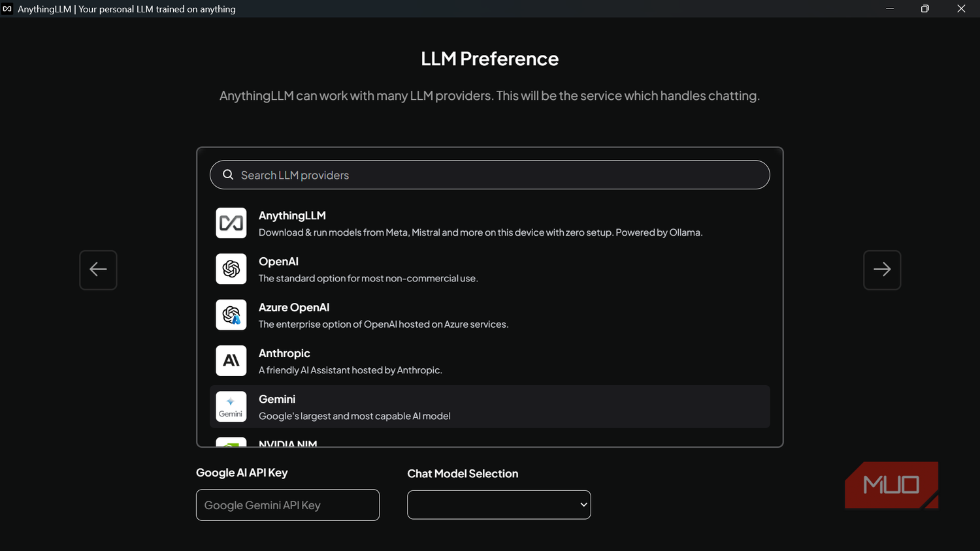The height and width of the screenshot is (551, 980).
Task: Click 'A friendly AI Assistant hosted by Anthropic.'
Action: [x=350, y=370]
